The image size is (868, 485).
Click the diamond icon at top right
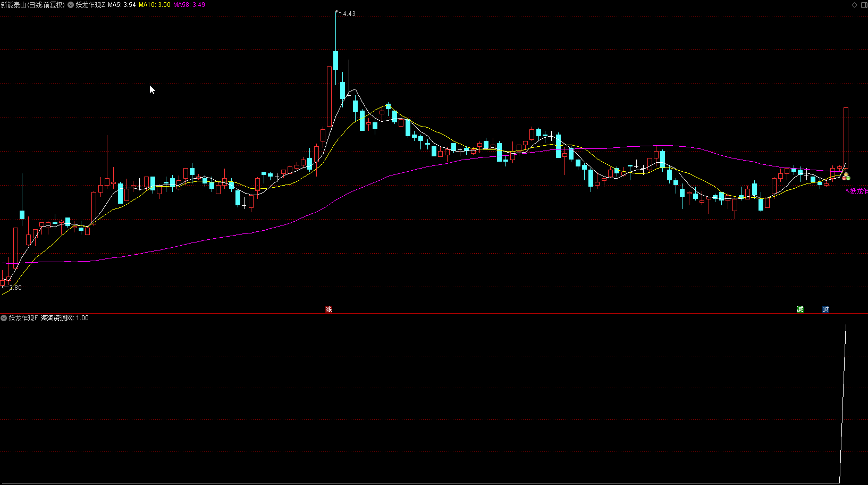855,5
